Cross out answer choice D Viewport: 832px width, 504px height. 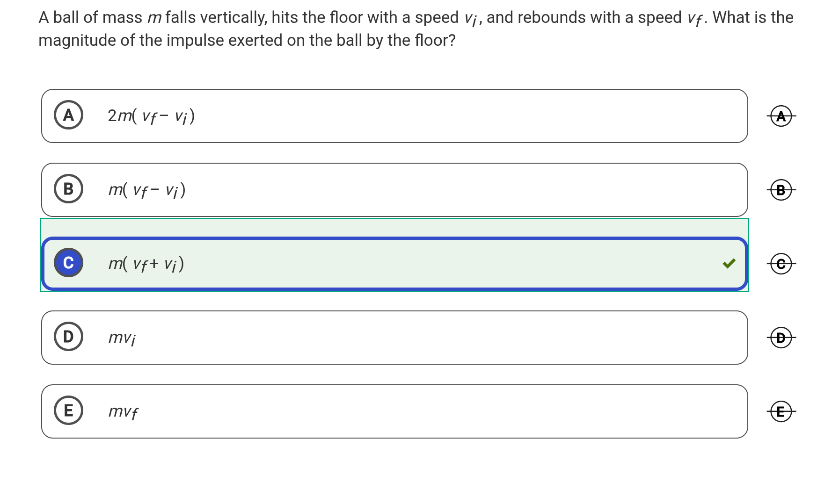(x=781, y=338)
